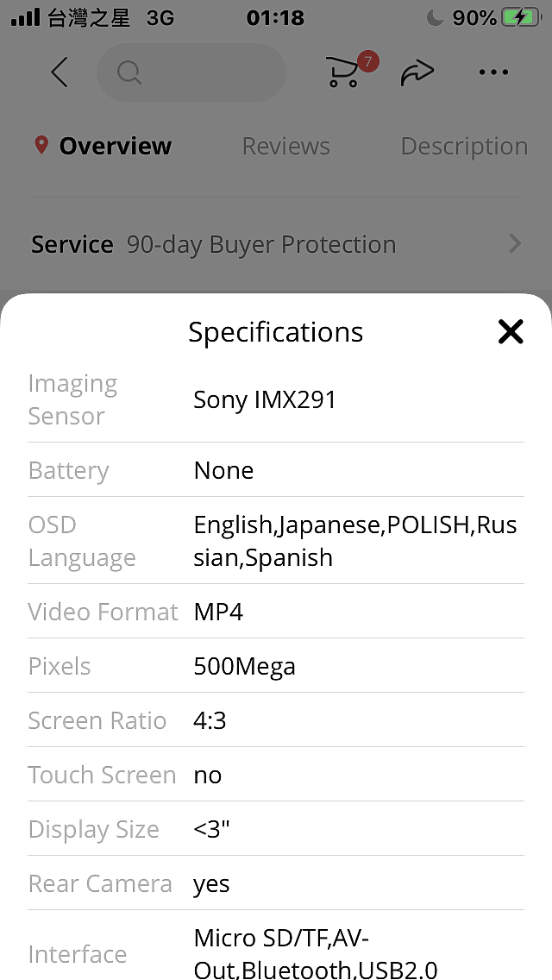552x980 pixels.
Task: Switch to the Description tab
Action: click(464, 147)
